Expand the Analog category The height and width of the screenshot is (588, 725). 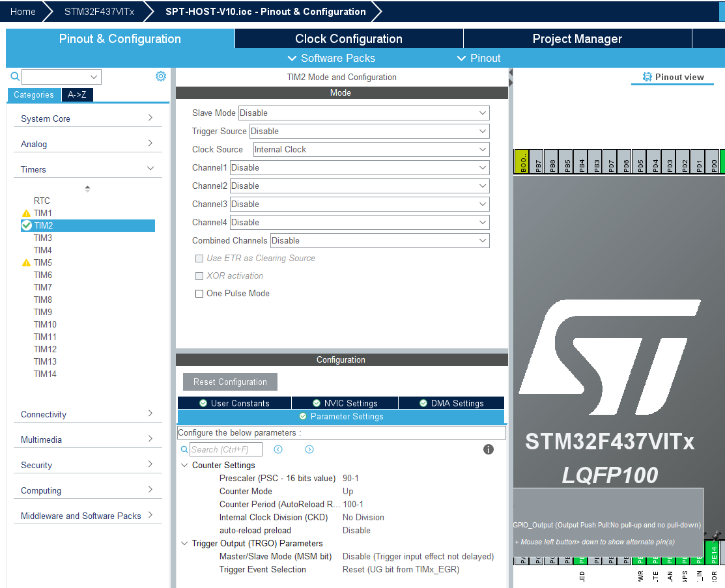click(88, 144)
